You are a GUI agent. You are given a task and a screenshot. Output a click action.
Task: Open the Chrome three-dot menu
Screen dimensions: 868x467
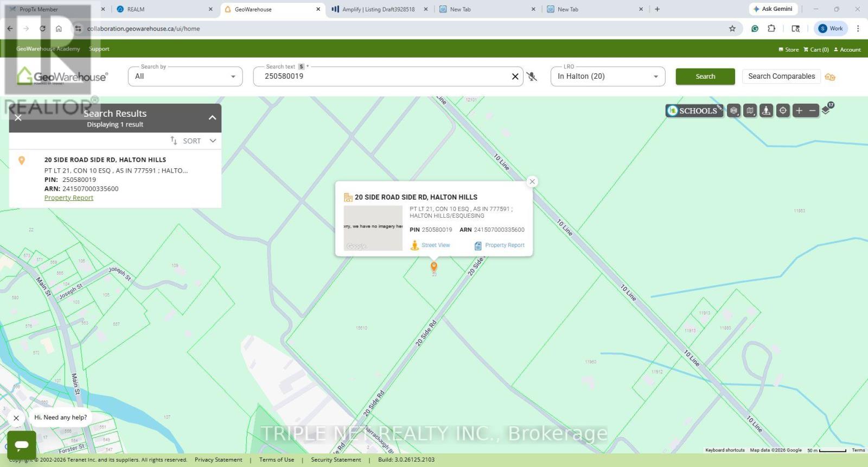click(x=858, y=29)
